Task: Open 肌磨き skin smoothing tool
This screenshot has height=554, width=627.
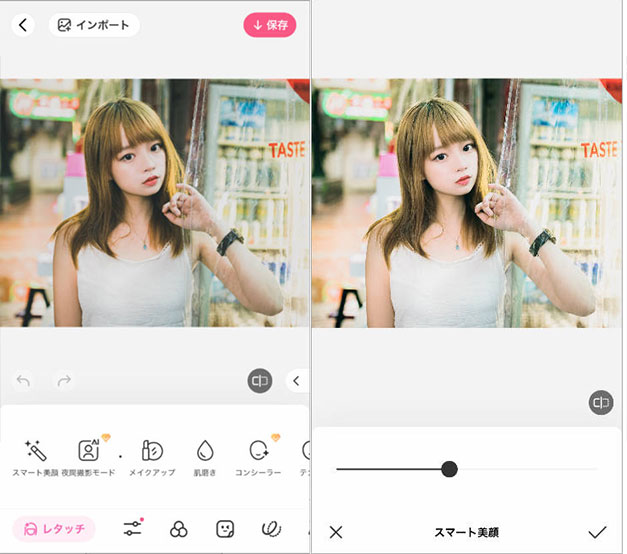Action: click(205, 458)
